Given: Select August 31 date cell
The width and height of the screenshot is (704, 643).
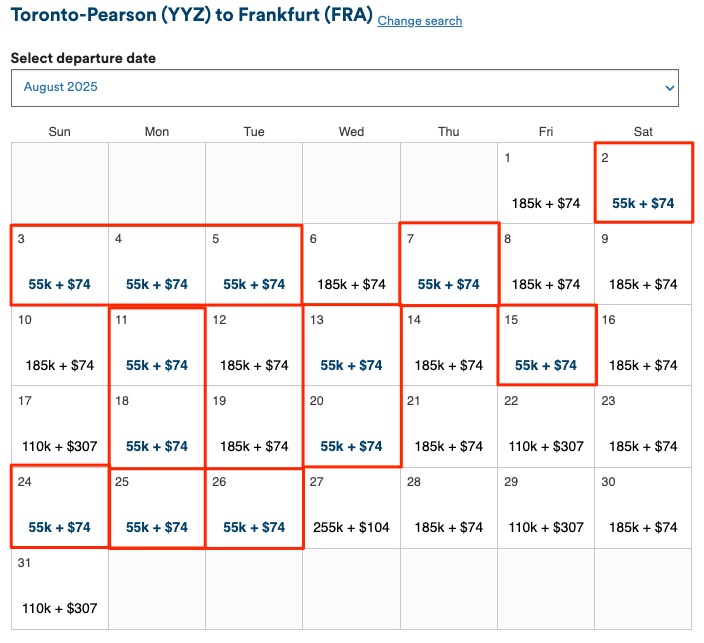Looking at the screenshot, I should [x=59, y=589].
